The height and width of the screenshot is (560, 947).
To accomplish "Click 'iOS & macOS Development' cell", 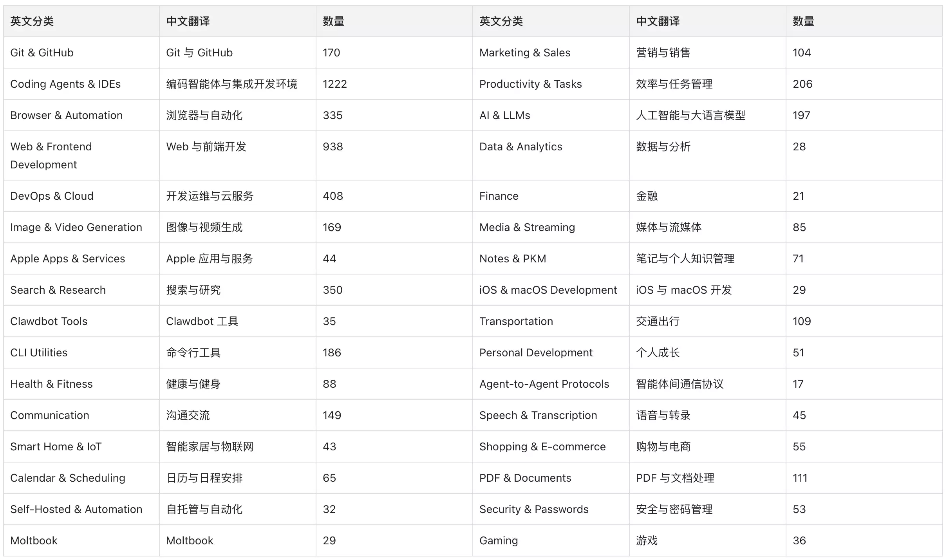I will pyautogui.click(x=548, y=290).
